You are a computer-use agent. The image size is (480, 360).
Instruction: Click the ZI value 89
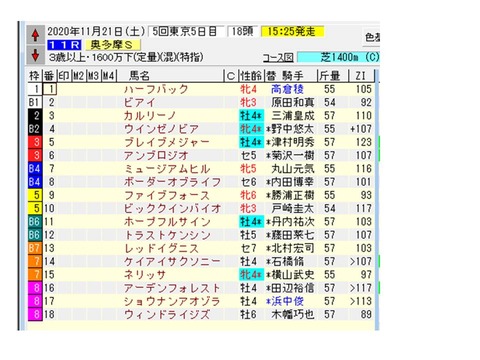tap(366, 314)
